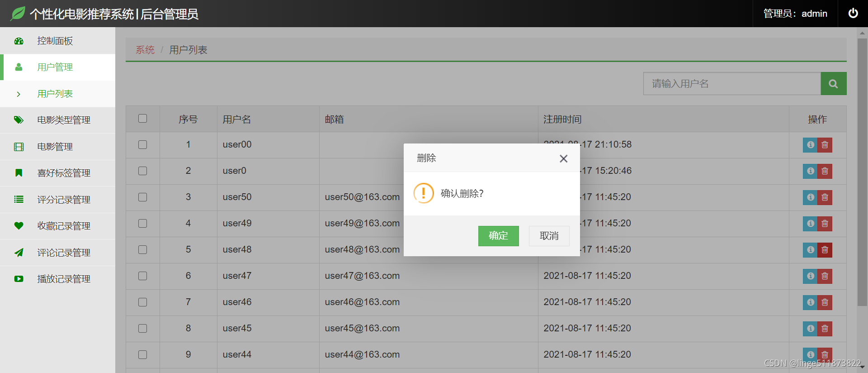Image resolution: width=868 pixels, height=373 pixels.
Task: Cancel deletion with 取消 button
Action: pos(549,236)
